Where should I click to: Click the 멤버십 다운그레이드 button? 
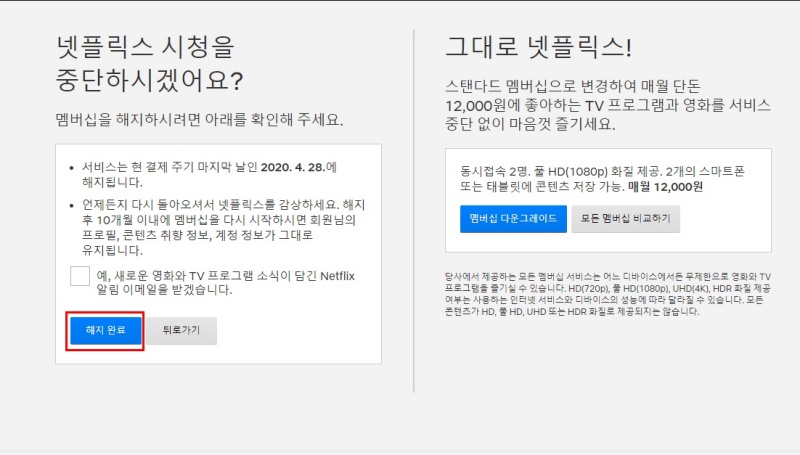(x=513, y=219)
